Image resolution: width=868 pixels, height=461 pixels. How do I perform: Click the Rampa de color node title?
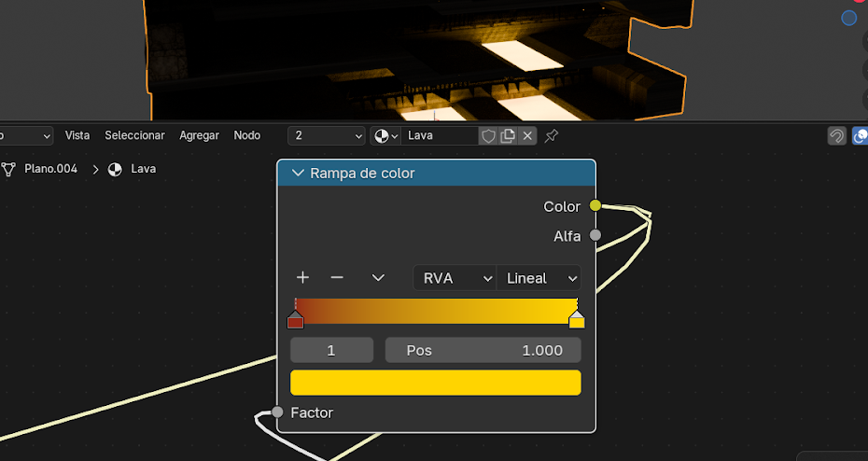pos(362,174)
